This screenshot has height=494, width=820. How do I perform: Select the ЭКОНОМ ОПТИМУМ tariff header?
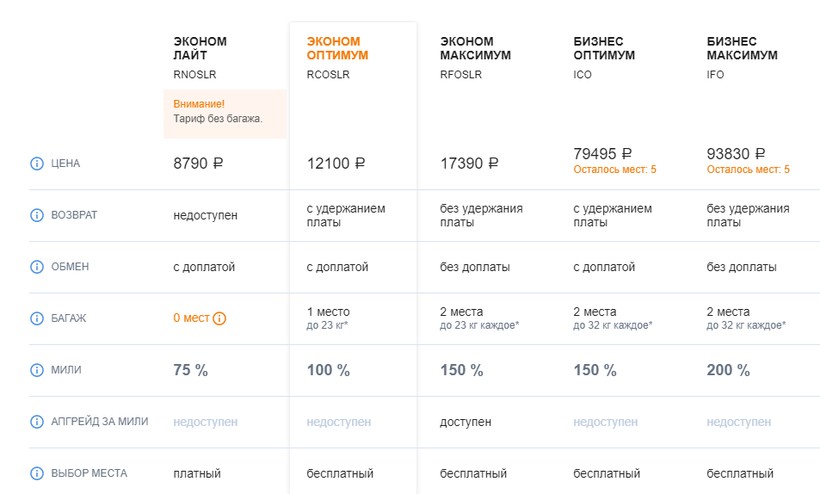pyautogui.click(x=337, y=48)
